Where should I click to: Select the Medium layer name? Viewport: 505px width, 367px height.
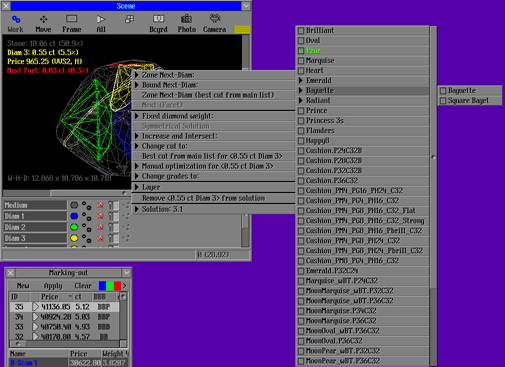pos(35,205)
